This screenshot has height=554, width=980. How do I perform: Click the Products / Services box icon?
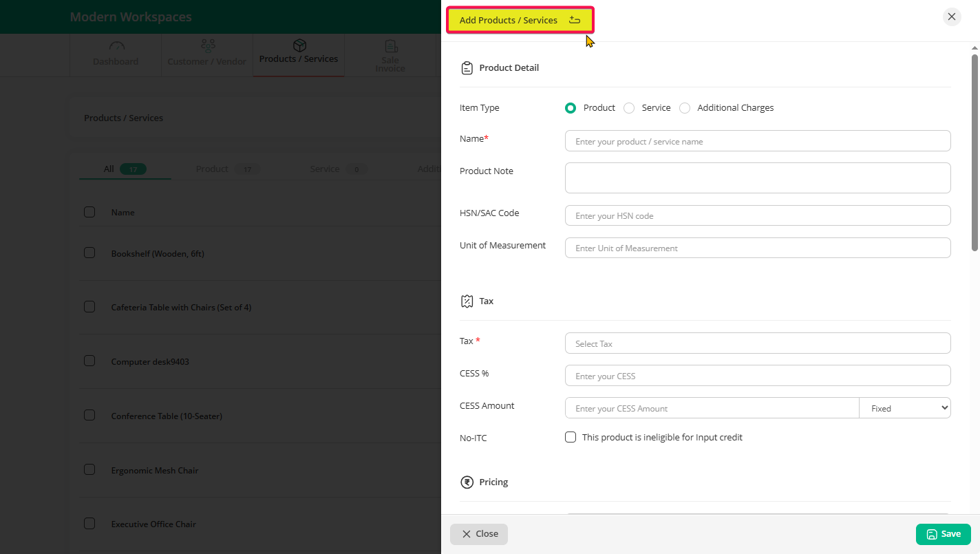tap(299, 45)
